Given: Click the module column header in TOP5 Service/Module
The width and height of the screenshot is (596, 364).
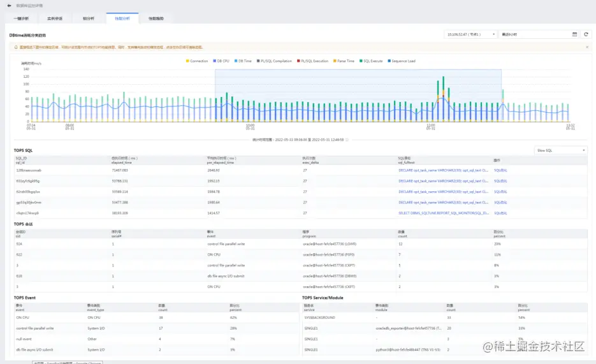Looking at the screenshot, I should [382, 307].
